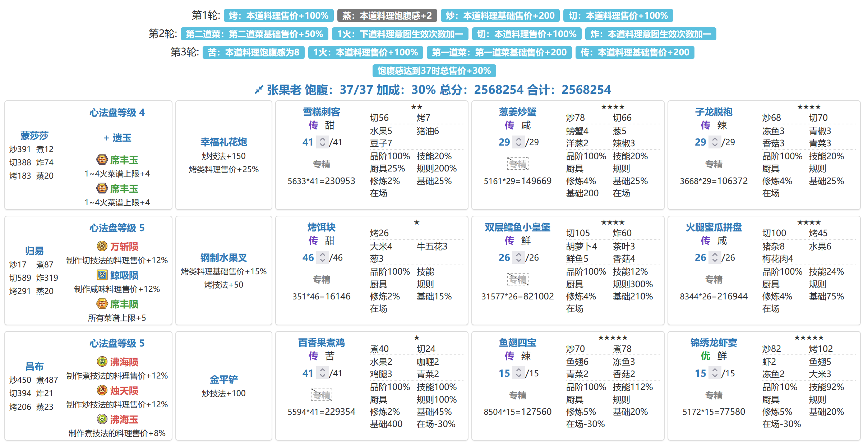Image resolution: width=868 pixels, height=445 pixels.
Task: Select round 3 tag 苦：本道料理饱腹感为8
Action: [254, 52]
